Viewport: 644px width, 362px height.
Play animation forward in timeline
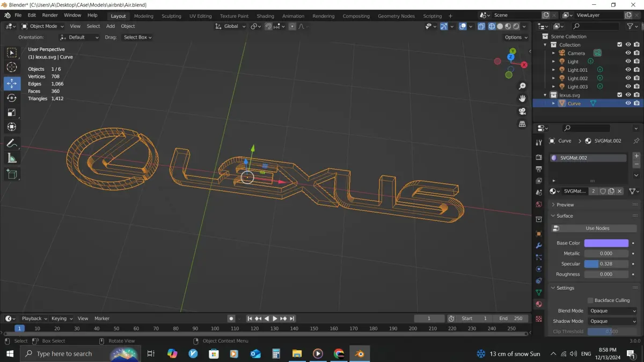click(x=275, y=319)
